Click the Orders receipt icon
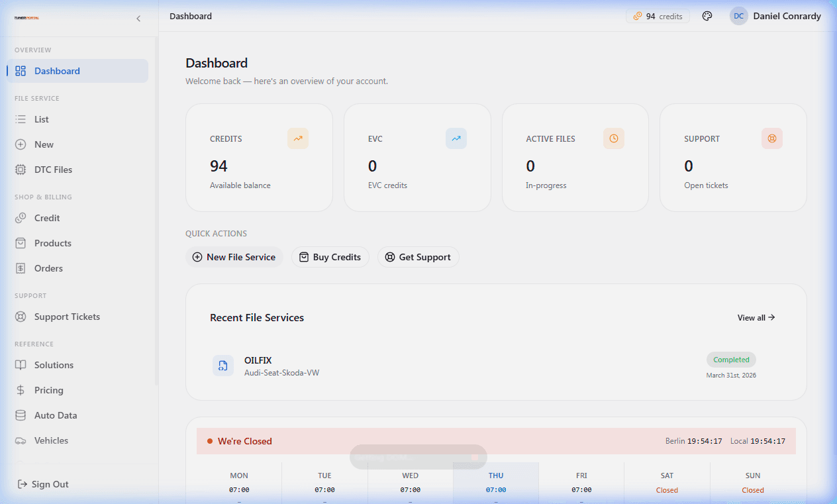This screenshot has width=837, height=504. point(21,268)
